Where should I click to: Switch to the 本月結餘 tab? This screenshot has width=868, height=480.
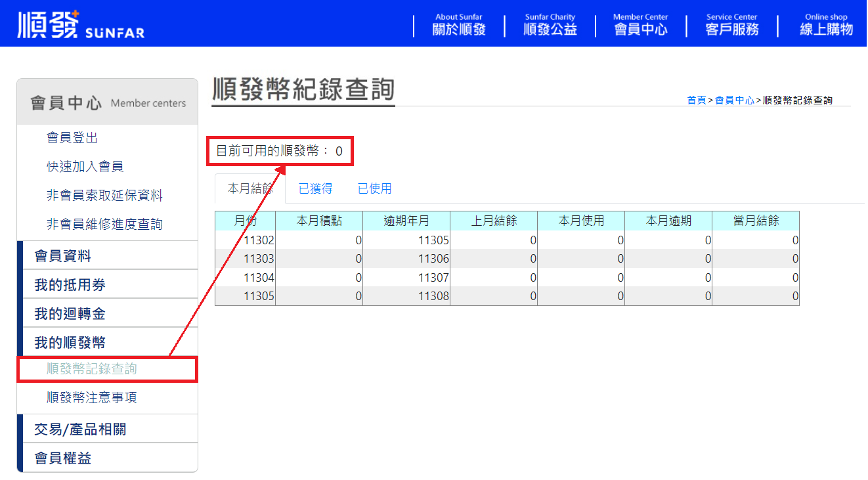click(x=250, y=189)
